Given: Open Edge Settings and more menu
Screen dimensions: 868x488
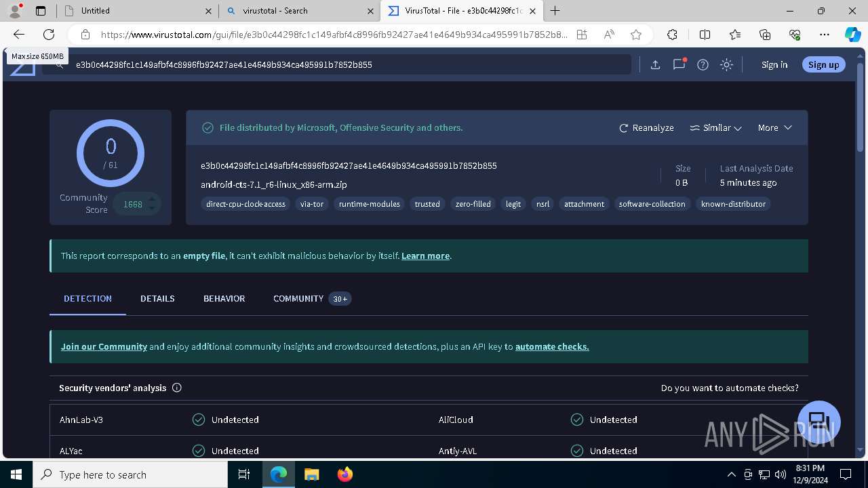Looking at the screenshot, I should pyautogui.click(x=825, y=35).
